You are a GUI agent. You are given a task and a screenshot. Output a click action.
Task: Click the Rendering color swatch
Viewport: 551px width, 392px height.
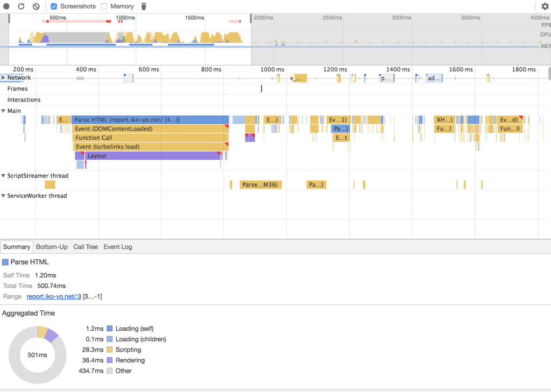click(110, 360)
